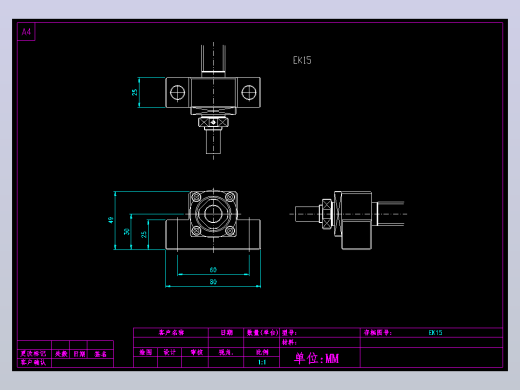Click the 60 hole-spacing dimension

coord(213,270)
